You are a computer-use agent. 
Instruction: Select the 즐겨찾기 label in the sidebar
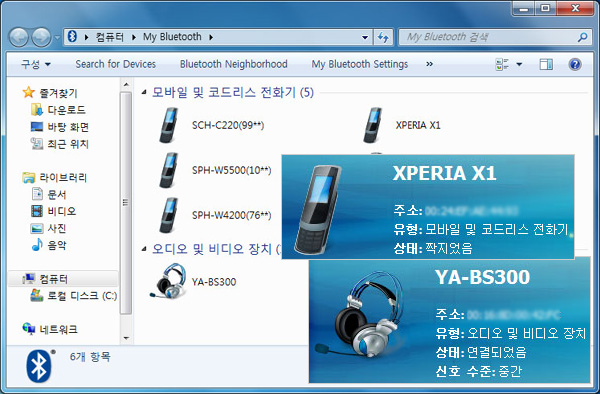pos(59,93)
